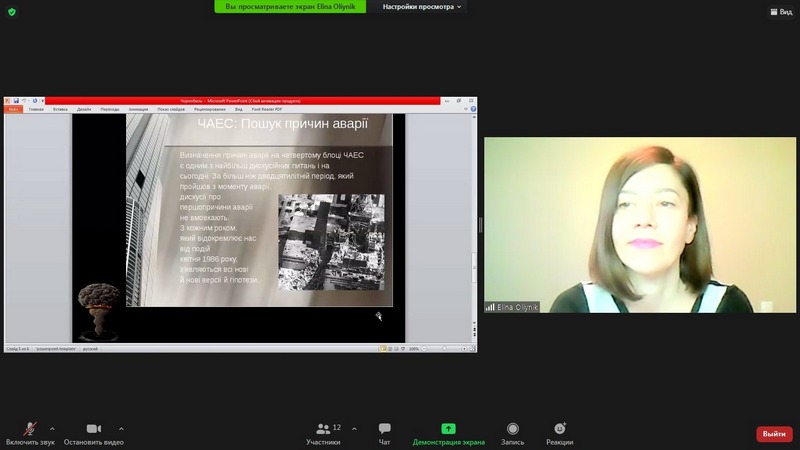Stop camera with Остановить видео
This screenshot has height=450, width=800.
tap(93, 434)
